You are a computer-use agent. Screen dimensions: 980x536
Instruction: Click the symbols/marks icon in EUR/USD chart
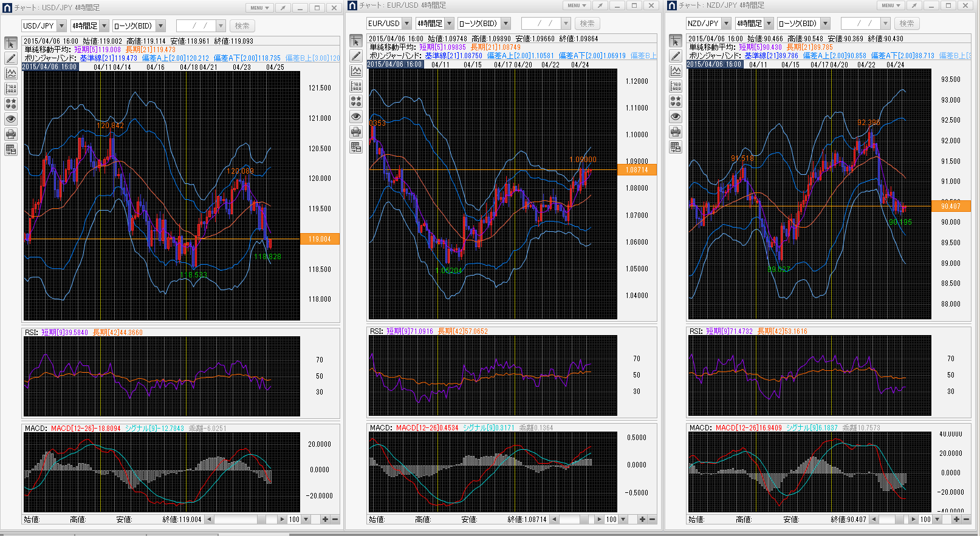click(x=356, y=101)
